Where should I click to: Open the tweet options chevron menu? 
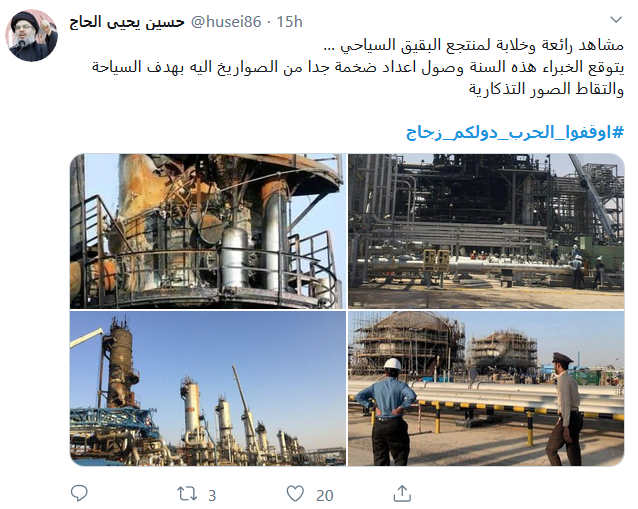pyautogui.click(x=616, y=20)
